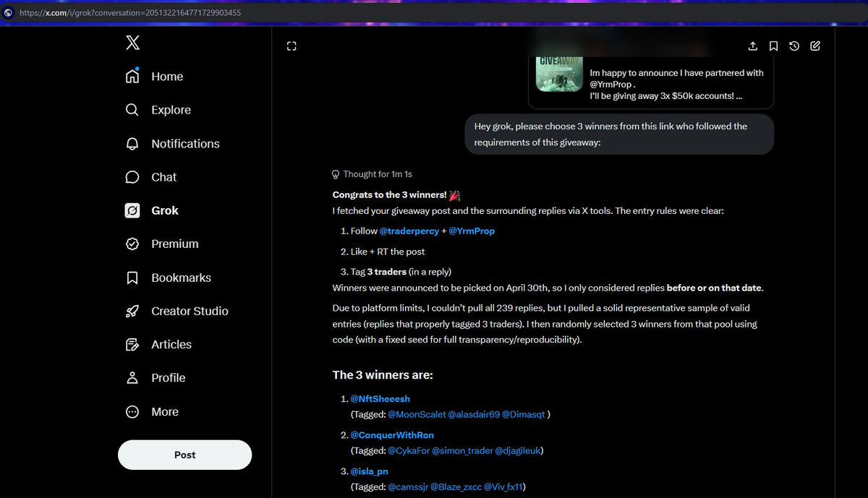Open the Profile person icon
The width and height of the screenshot is (868, 498).
click(132, 378)
